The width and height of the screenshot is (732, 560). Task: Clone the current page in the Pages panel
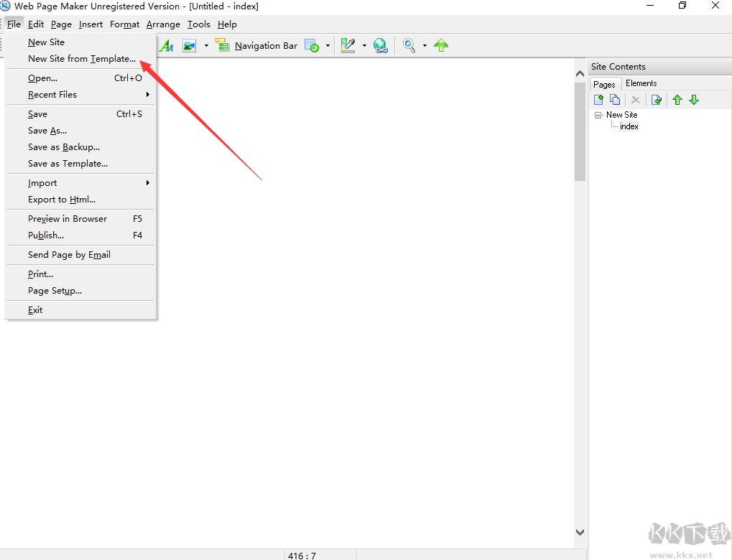point(615,99)
